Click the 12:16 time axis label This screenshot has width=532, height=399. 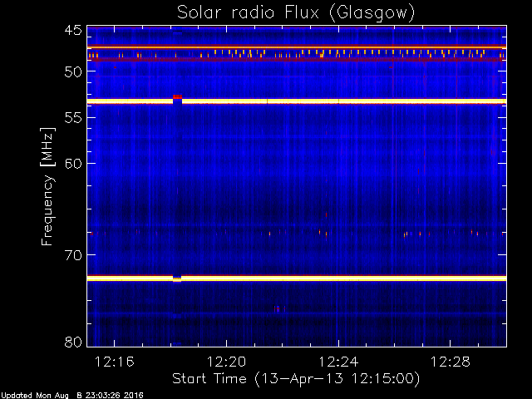click(x=115, y=362)
